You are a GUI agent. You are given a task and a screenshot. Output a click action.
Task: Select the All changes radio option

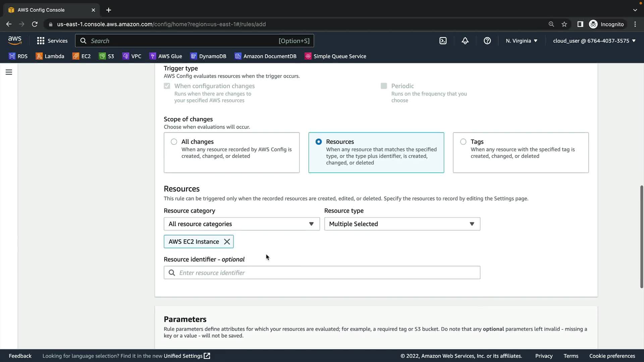(174, 142)
